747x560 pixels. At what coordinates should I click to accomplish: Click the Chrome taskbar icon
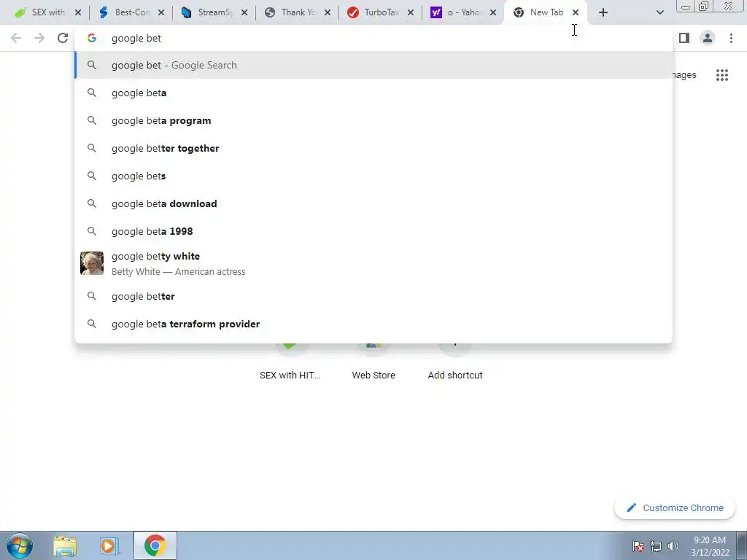155,545
